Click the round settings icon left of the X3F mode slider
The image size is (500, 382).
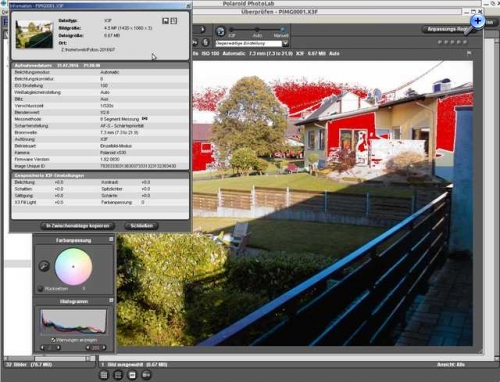[x=220, y=31]
